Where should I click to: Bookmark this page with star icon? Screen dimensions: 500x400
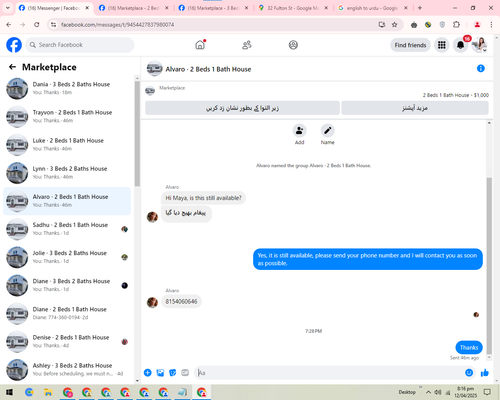point(395,24)
